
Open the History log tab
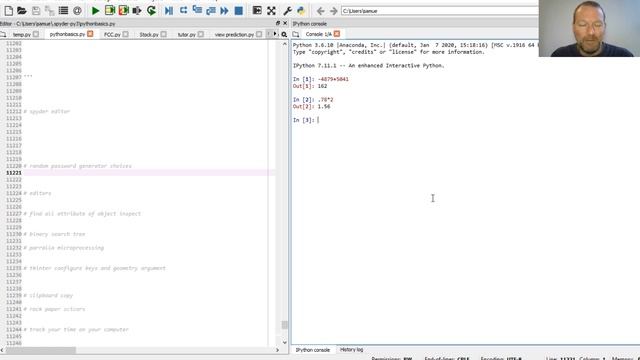tap(351, 350)
